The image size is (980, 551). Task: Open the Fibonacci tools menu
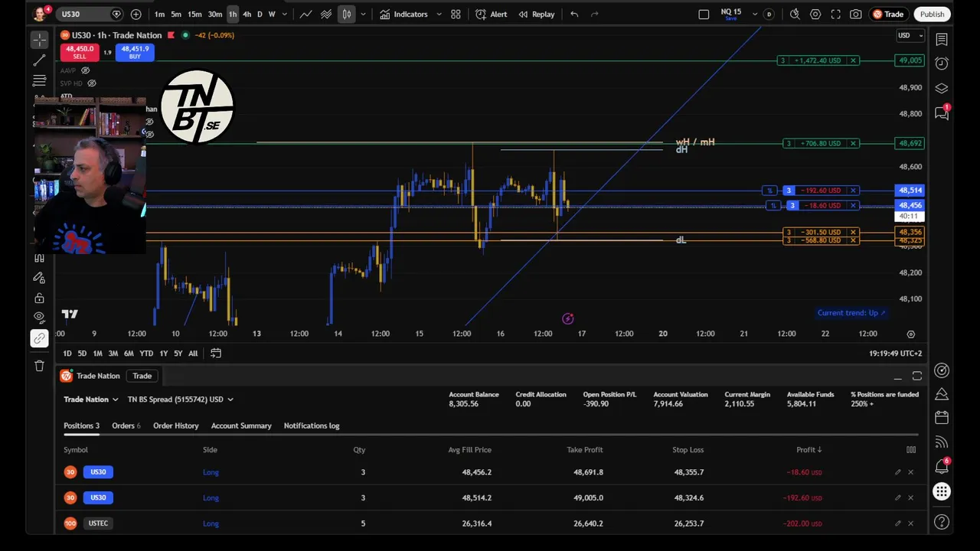pyautogui.click(x=40, y=80)
